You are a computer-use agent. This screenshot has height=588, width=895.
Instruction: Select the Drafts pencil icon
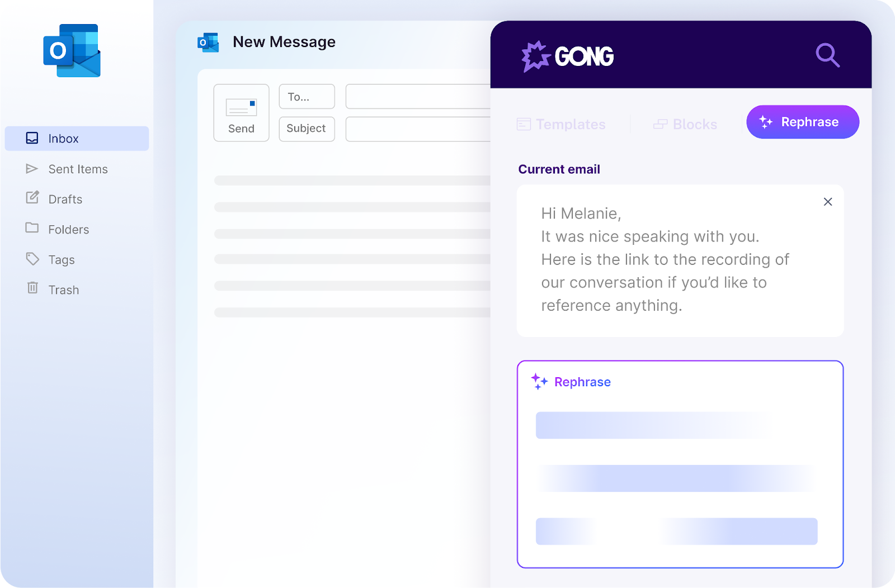[x=32, y=198]
